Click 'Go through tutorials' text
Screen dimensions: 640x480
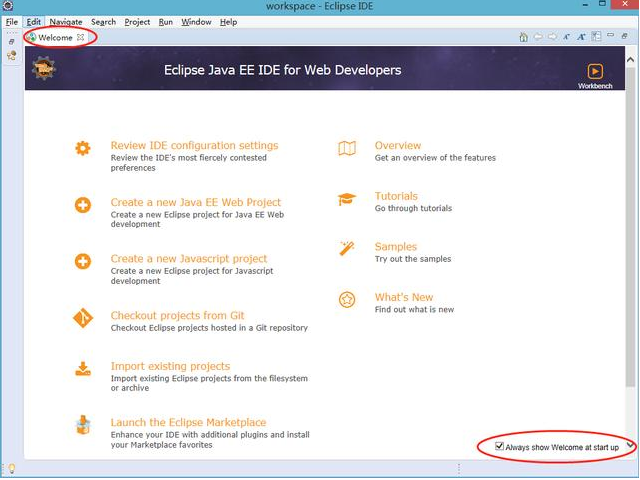413,208
